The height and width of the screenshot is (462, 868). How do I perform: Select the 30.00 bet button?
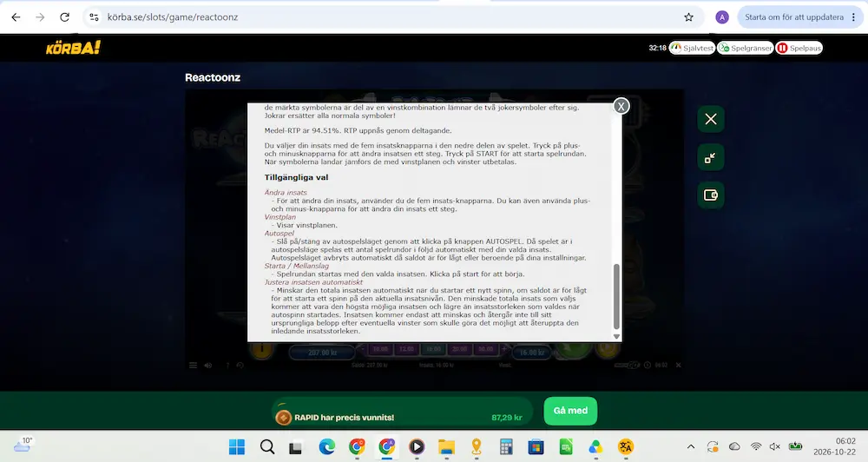tap(485, 349)
